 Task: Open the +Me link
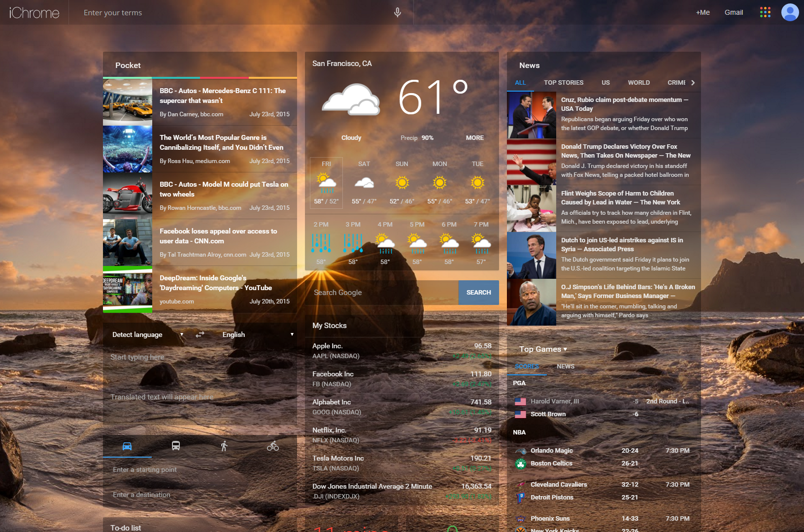click(x=703, y=12)
